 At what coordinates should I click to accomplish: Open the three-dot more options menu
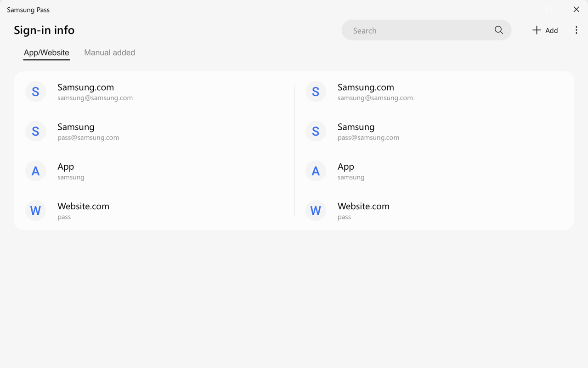coord(576,30)
